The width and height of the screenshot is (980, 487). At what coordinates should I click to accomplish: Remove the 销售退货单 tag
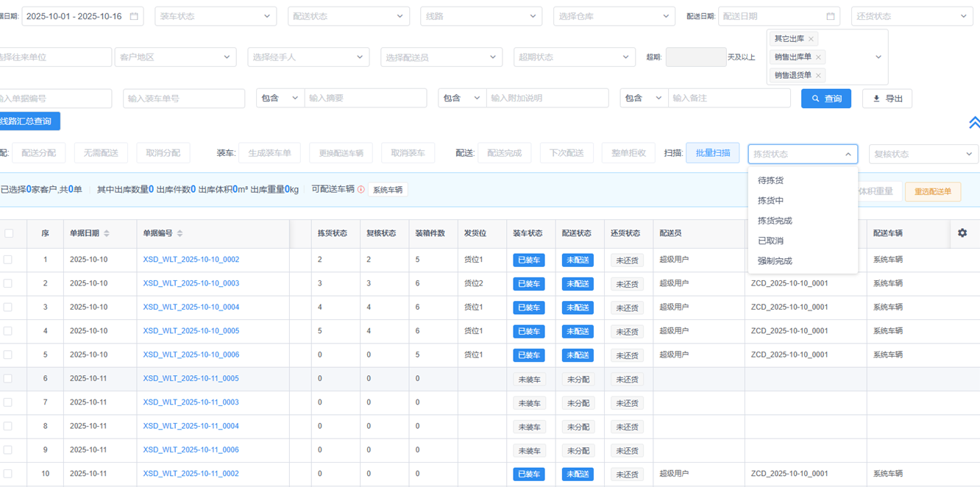click(818, 75)
